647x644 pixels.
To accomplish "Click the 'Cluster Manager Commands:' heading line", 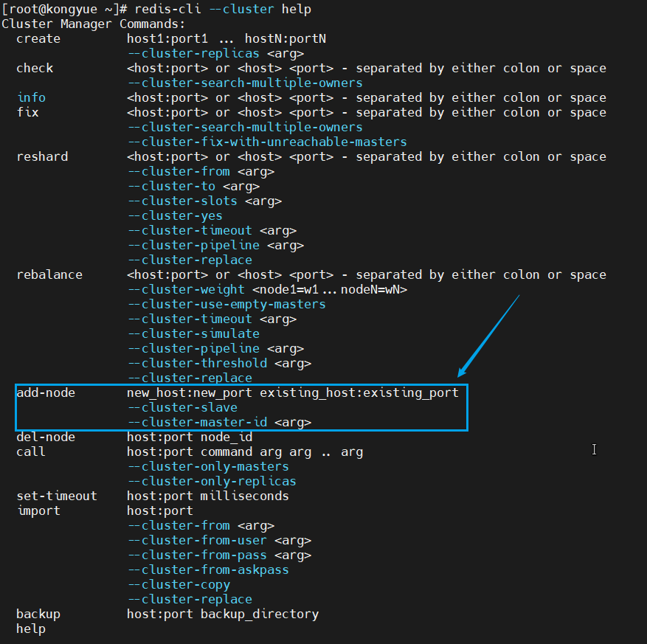I will point(94,24).
